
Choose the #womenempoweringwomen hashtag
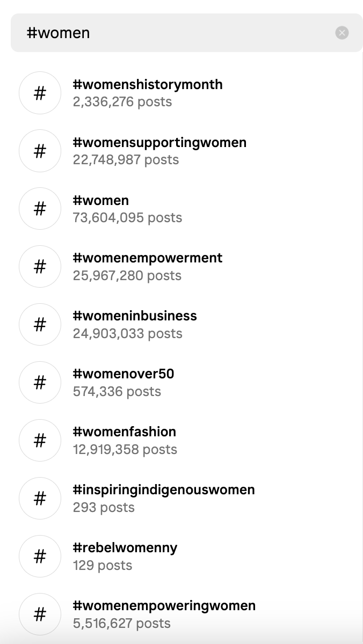pos(164,606)
